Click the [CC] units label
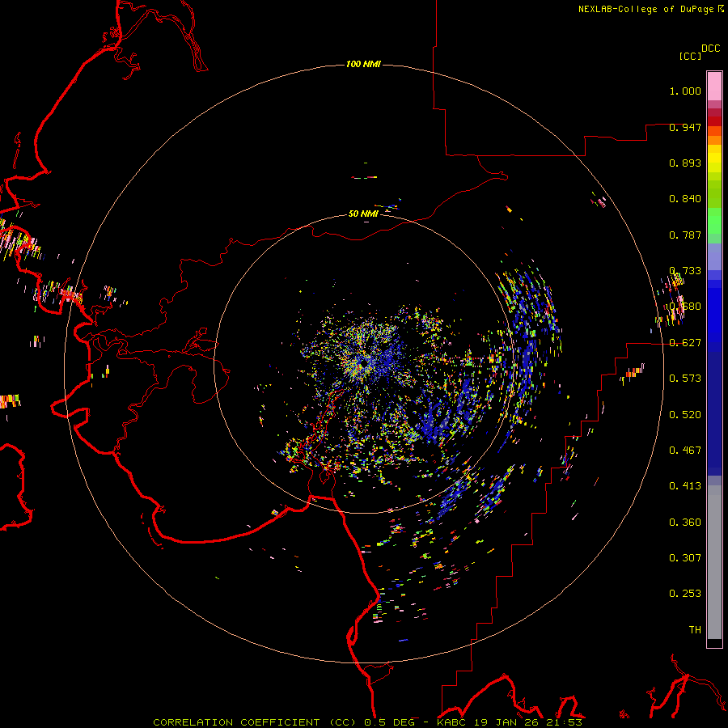 [691, 56]
